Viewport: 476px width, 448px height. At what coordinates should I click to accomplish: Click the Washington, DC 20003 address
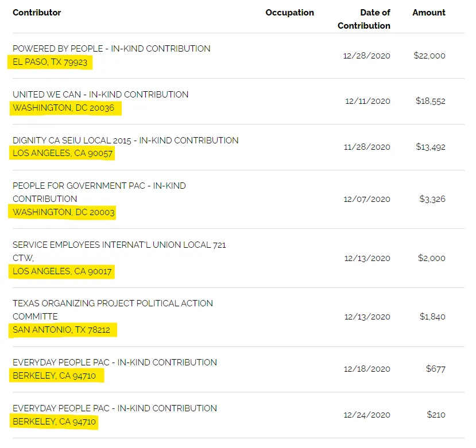pyautogui.click(x=64, y=212)
